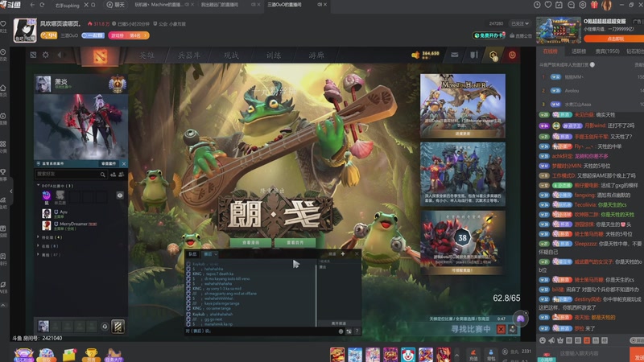Click the red gift box icon
The image size is (644, 362).
594,5
